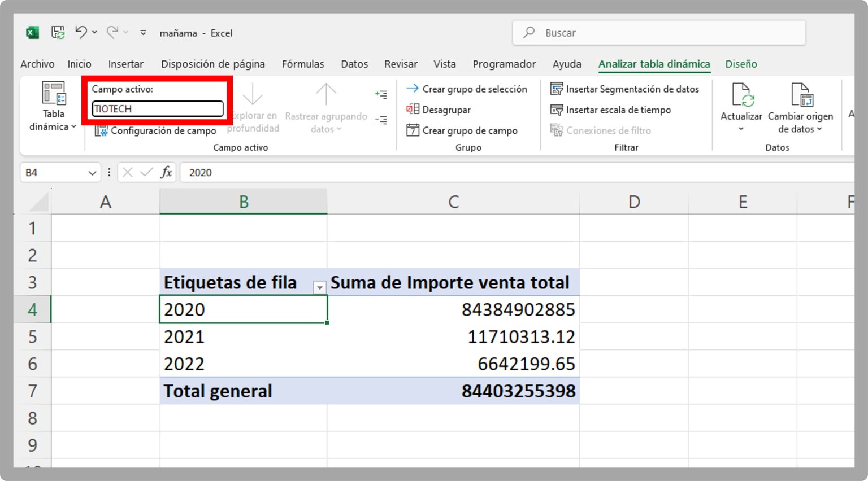The width and height of the screenshot is (868, 481).
Task: Click the Deshacer undo icon
Action: (81, 32)
